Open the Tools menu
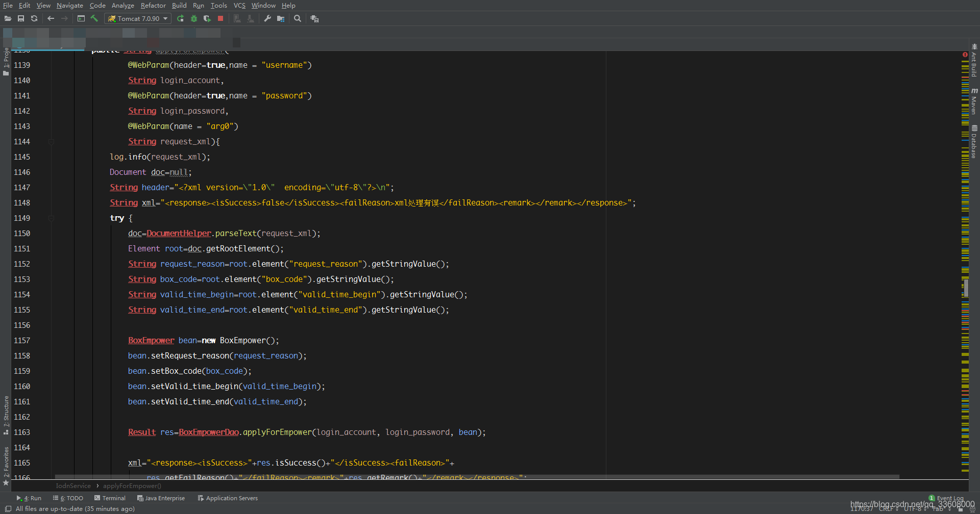This screenshot has height=514, width=980. tap(219, 5)
